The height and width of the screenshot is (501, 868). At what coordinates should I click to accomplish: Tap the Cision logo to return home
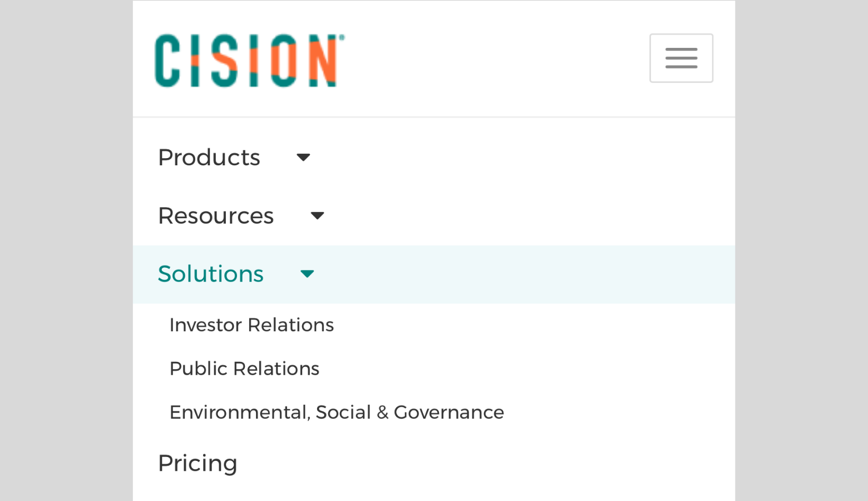click(248, 60)
